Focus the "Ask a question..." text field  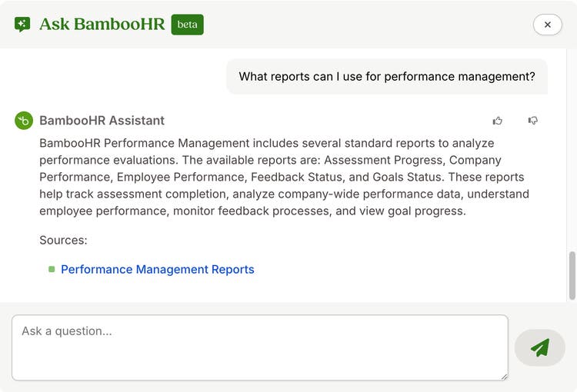click(x=260, y=347)
